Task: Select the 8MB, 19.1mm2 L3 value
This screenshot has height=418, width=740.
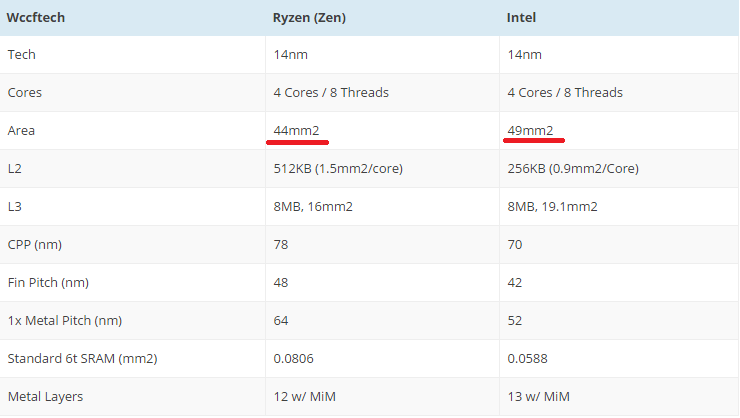Action: click(552, 207)
